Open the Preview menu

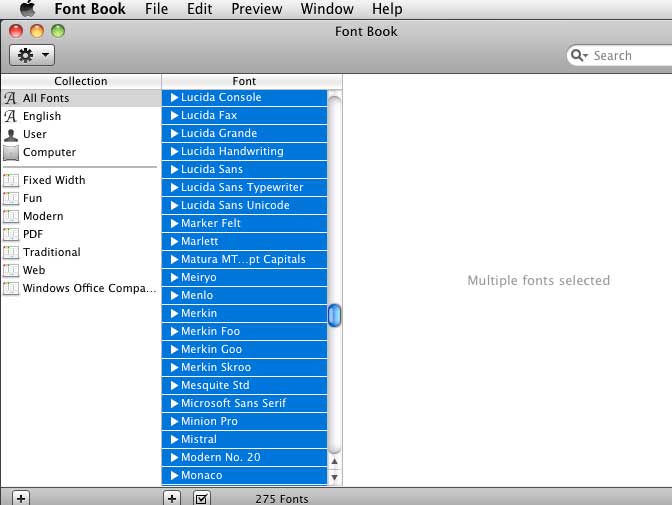coord(256,9)
